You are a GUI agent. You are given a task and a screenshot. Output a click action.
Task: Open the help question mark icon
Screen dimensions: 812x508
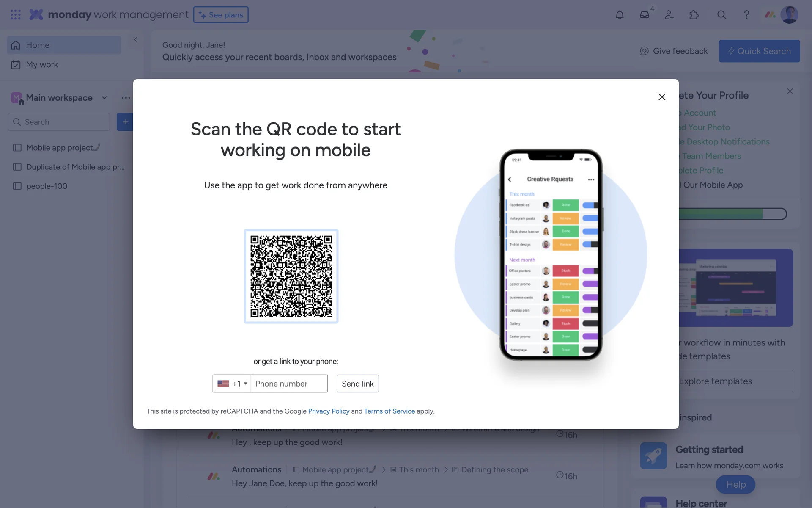click(x=746, y=15)
